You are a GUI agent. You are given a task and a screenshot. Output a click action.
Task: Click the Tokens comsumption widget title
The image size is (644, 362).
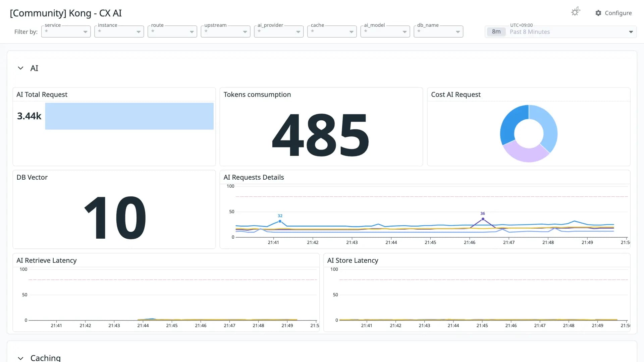point(257,95)
